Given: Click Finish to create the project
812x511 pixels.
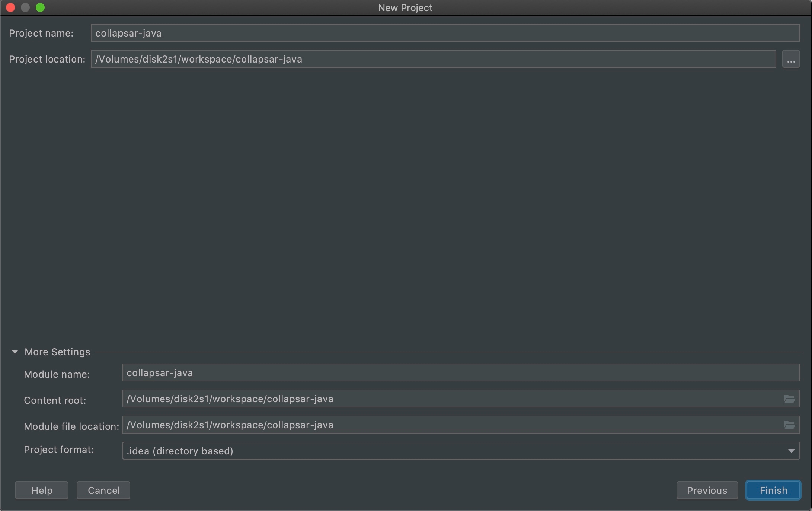Looking at the screenshot, I should point(773,490).
